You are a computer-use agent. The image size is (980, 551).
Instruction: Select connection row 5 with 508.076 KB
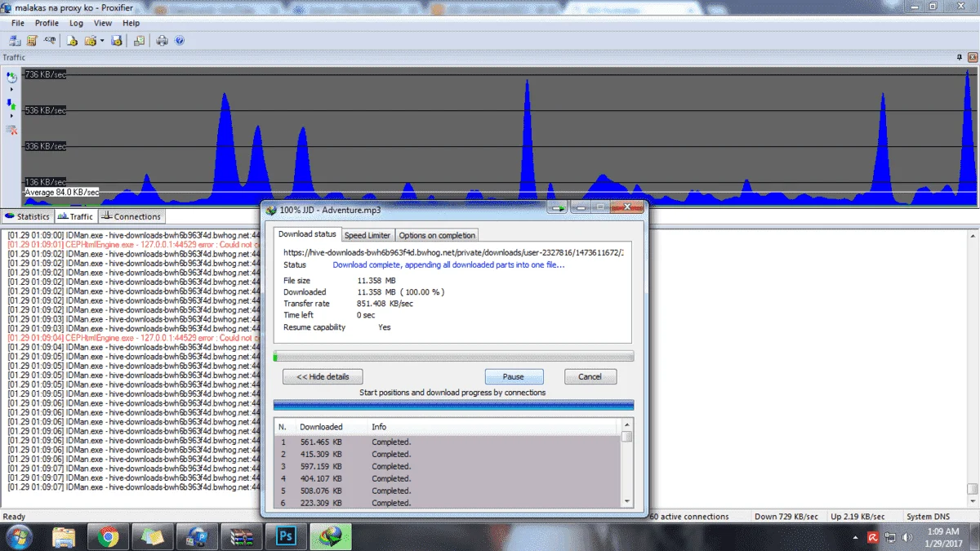click(448, 491)
